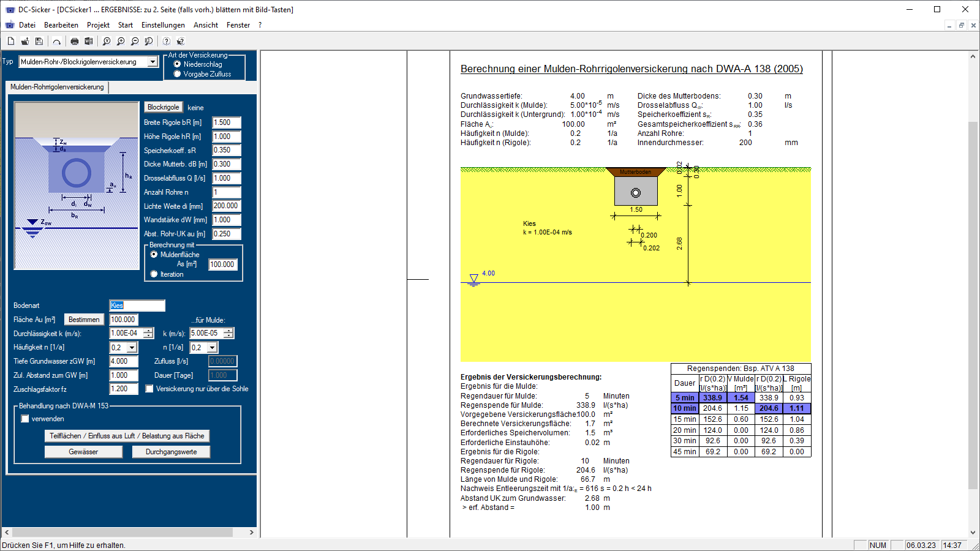Viewport: 980px width, 551px height.
Task: Select the Vorgabe Zufluss radio button
Action: tap(178, 74)
